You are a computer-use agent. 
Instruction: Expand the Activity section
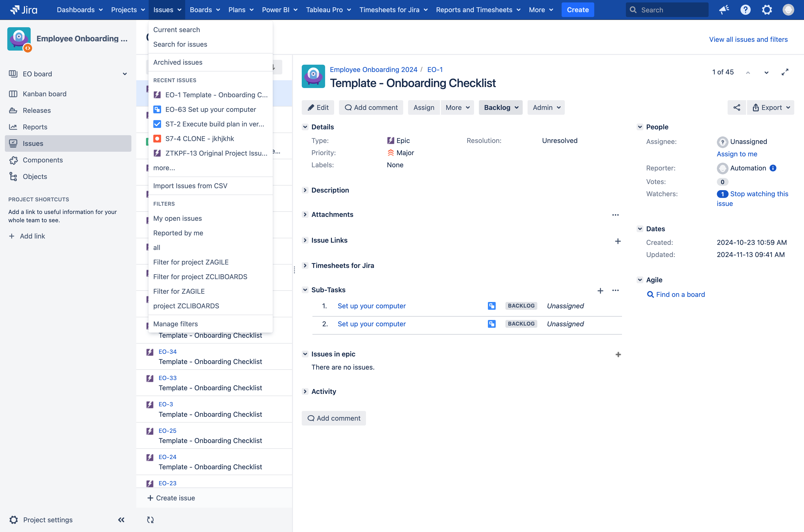[305, 391]
